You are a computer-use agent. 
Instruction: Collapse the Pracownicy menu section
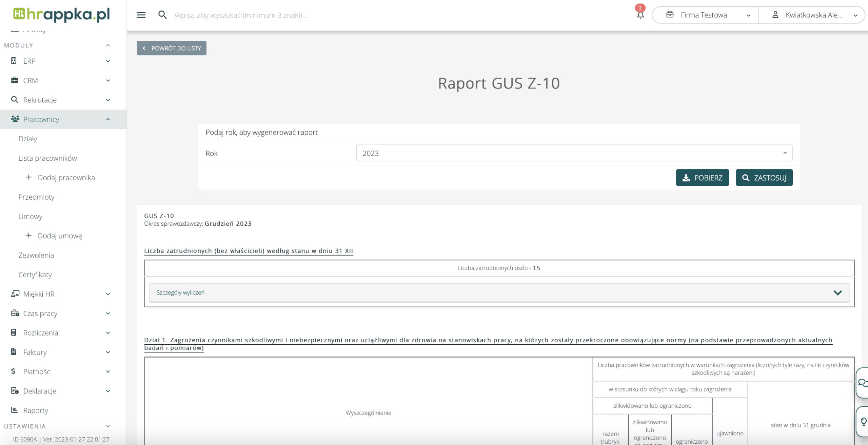click(108, 119)
